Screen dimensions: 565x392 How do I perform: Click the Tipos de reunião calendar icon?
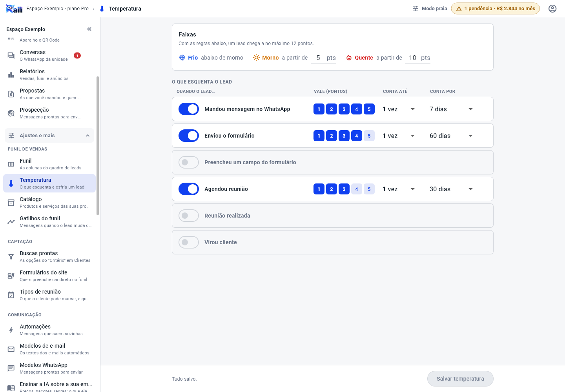click(x=11, y=295)
